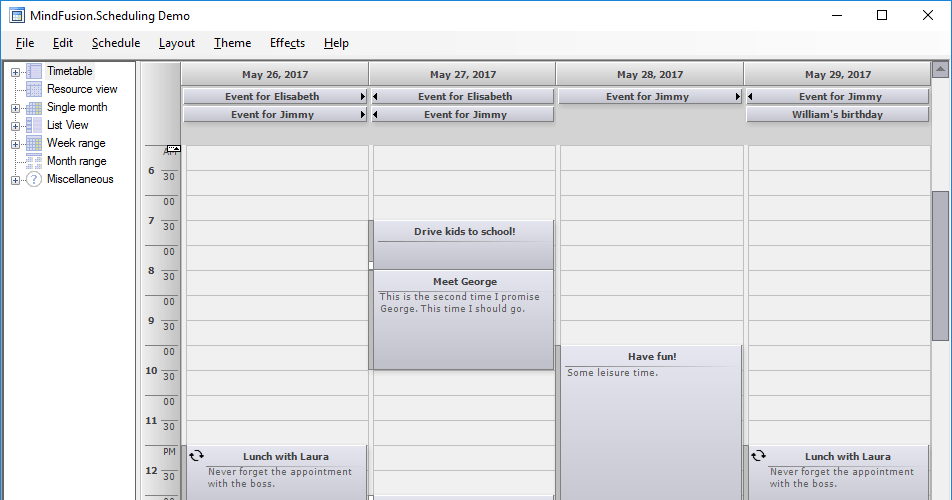Screen dimensions: 952x500
Task: Click the Miscellaneous question mark icon
Action: (x=34, y=180)
